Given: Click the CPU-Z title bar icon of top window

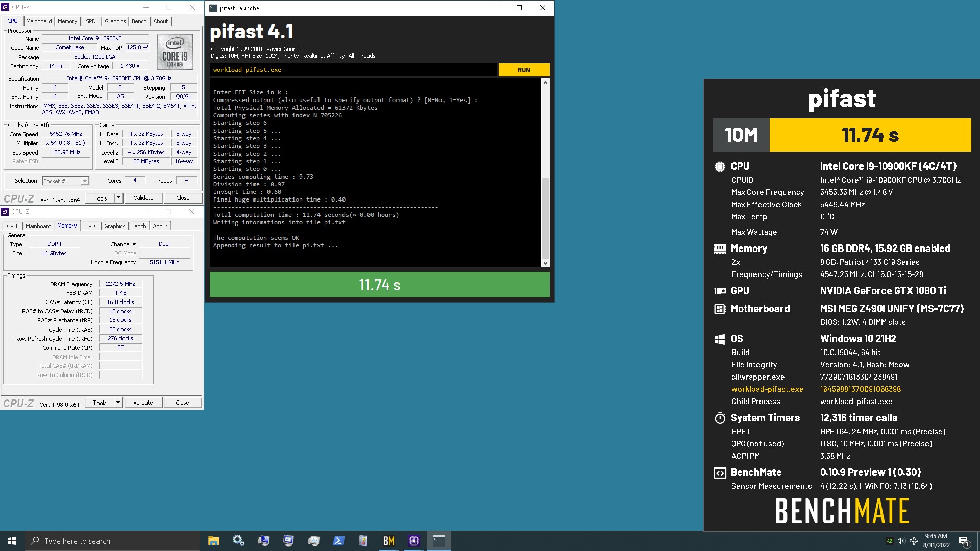Looking at the screenshot, I should point(5,7).
